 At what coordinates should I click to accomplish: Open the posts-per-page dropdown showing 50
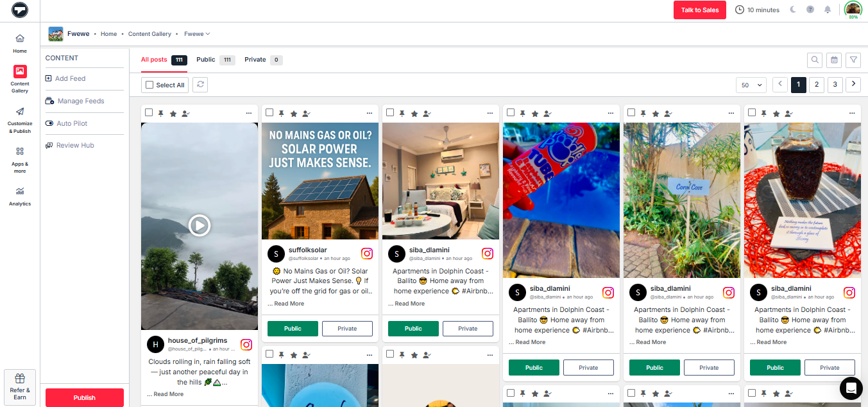tap(751, 84)
